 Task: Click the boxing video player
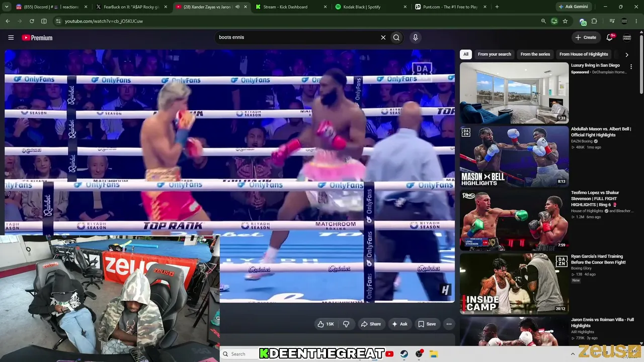pos(229,176)
